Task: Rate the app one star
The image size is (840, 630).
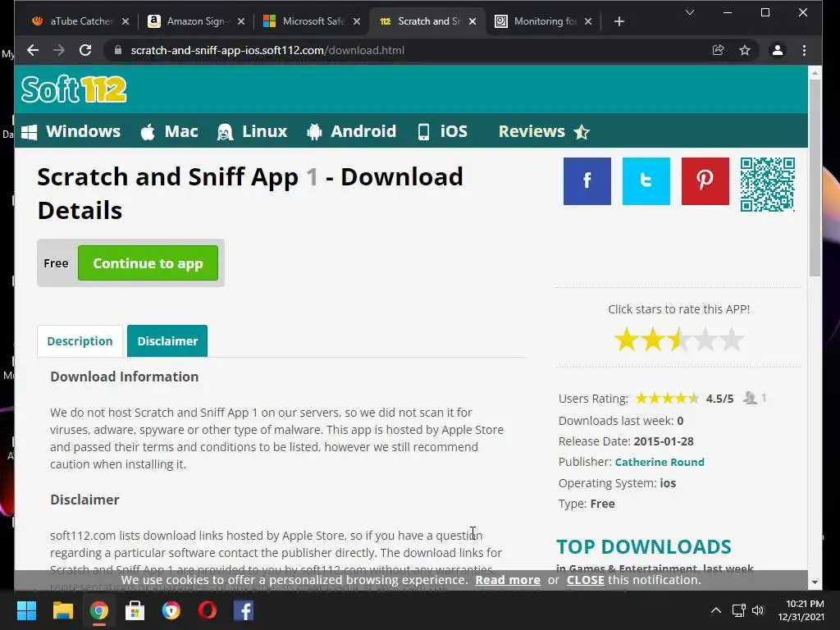Action: tap(626, 340)
